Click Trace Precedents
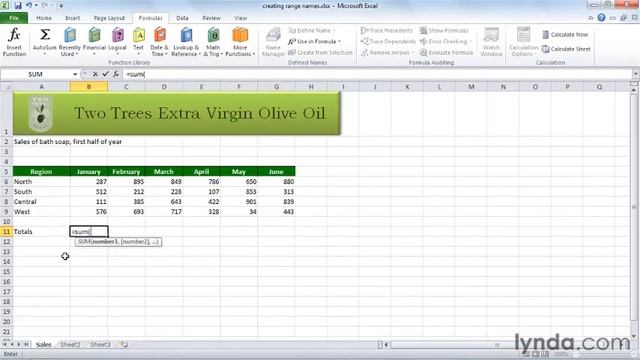 (x=387, y=31)
